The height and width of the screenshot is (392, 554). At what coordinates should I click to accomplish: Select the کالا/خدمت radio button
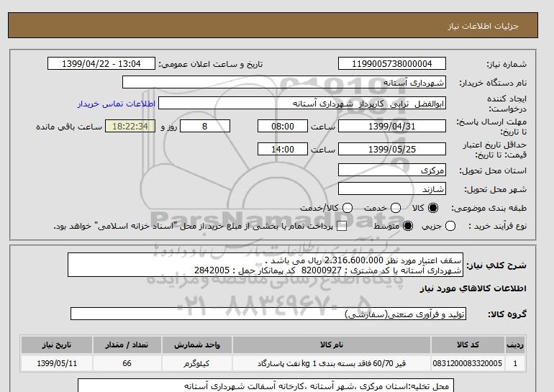(x=348, y=208)
